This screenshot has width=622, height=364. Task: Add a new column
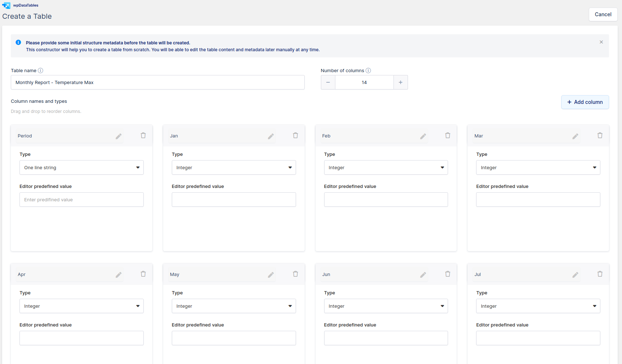coord(585,102)
